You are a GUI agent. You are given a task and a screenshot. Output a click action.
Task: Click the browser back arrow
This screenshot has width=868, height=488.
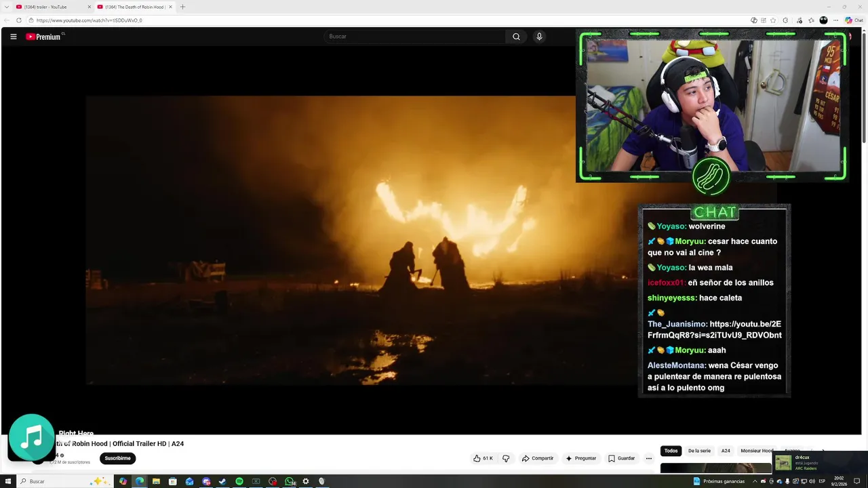[7, 20]
